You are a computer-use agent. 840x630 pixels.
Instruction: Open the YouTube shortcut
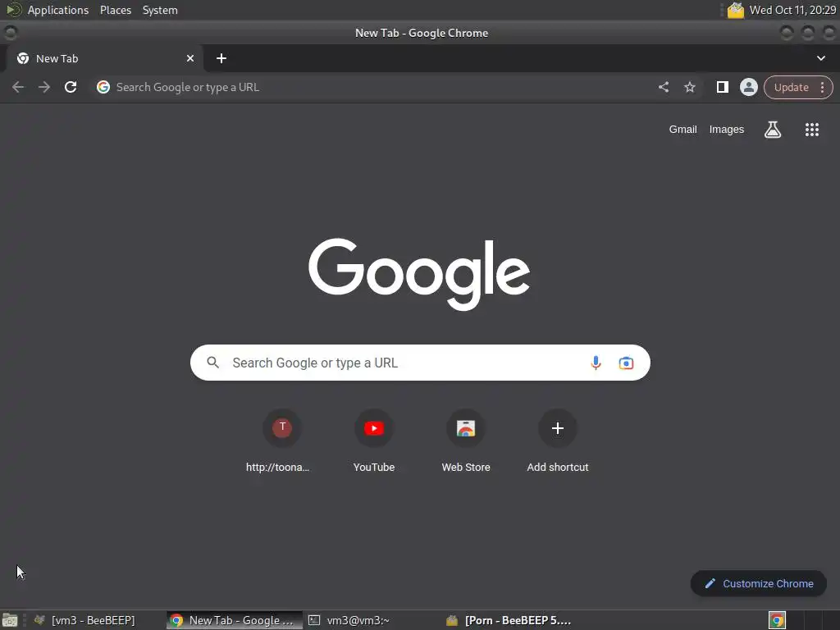tap(374, 441)
